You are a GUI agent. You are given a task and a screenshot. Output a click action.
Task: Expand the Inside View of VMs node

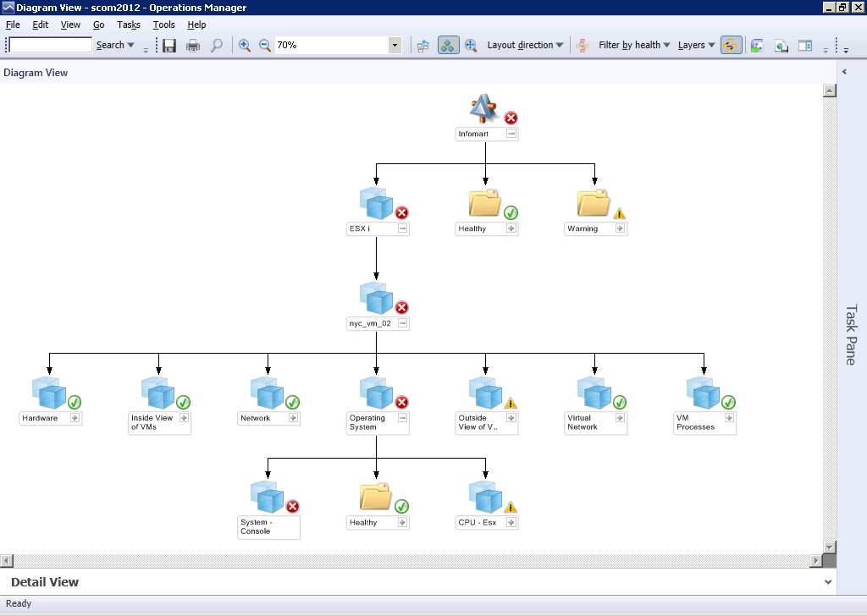coord(184,418)
